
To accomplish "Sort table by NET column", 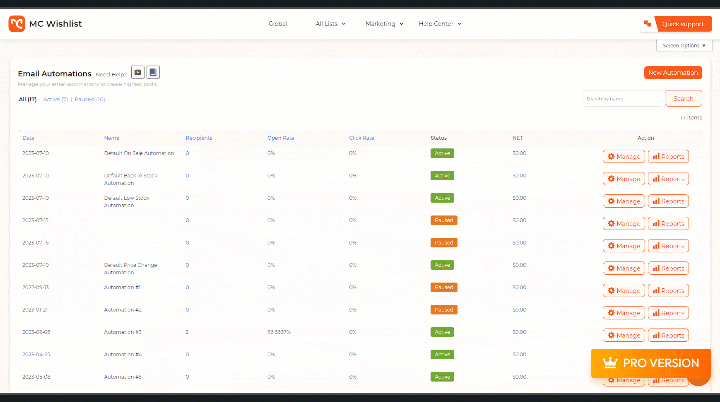I will (x=518, y=138).
